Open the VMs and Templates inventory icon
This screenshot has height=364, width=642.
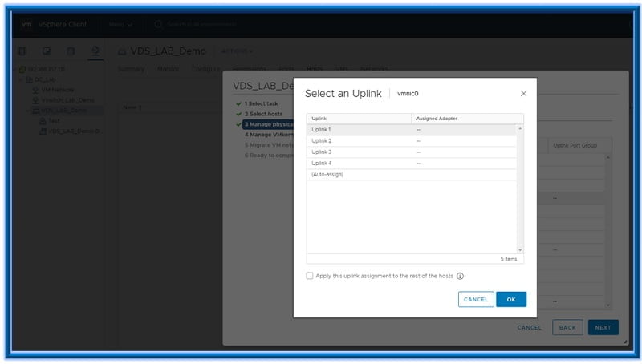click(x=47, y=51)
